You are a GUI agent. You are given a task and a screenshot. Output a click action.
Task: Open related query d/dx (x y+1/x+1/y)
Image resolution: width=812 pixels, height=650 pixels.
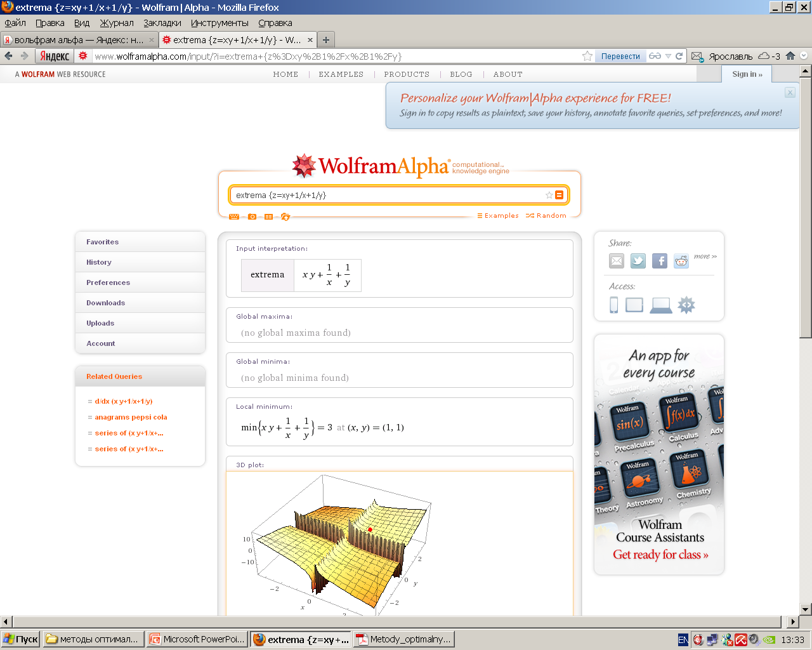click(x=124, y=401)
